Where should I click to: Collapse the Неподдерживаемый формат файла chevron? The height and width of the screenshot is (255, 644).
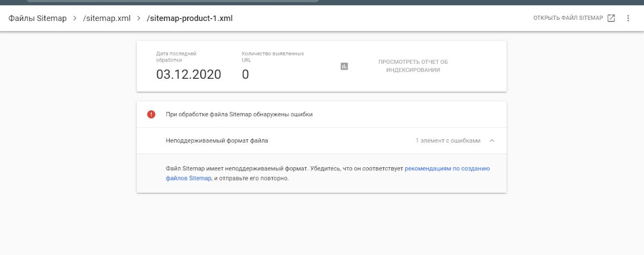492,141
